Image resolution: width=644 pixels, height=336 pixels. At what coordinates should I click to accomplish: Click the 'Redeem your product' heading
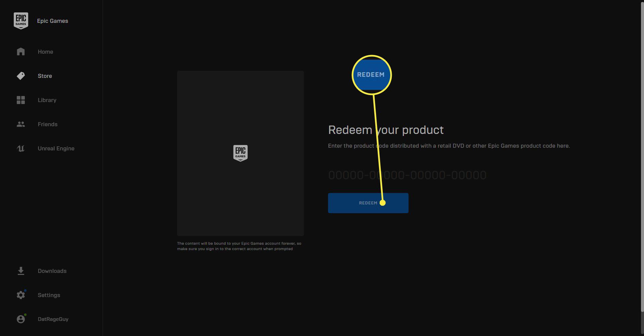tap(386, 130)
